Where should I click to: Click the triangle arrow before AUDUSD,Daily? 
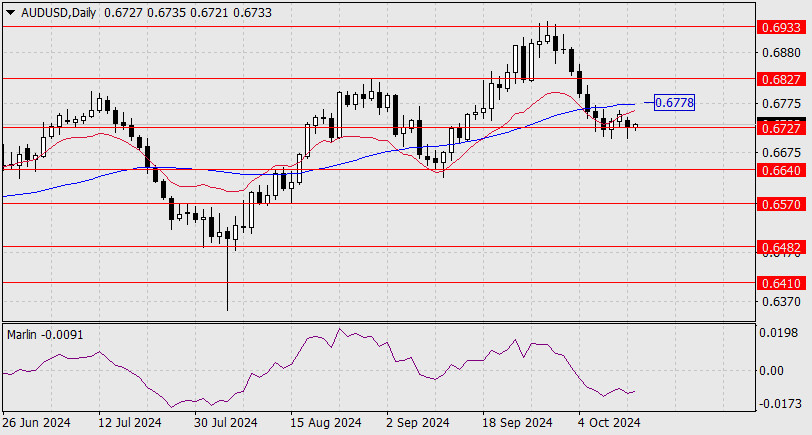pyautogui.click(x=10, y=13)
